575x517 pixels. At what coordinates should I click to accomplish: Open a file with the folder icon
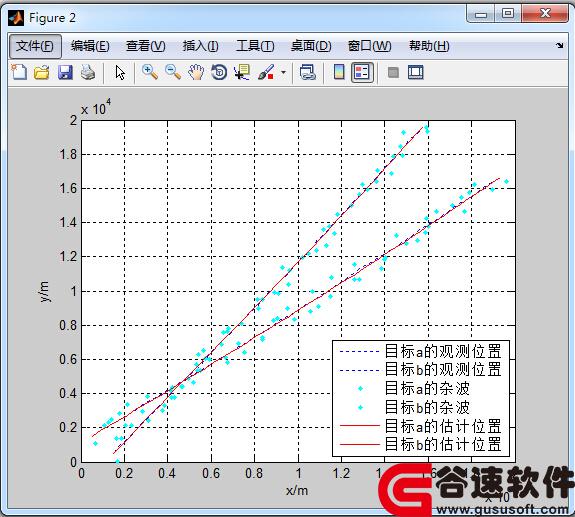coord(41,72)
